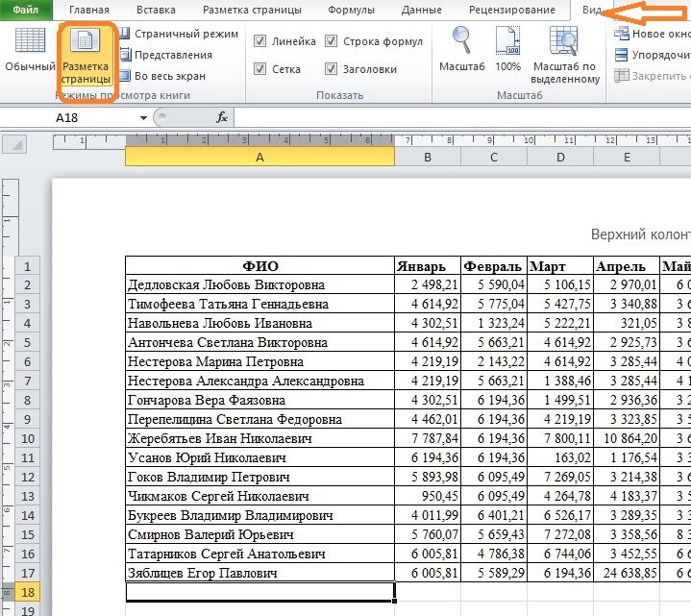
Task: Uncheck the Сетка gridlines checkbox
Action: pyautogui.click(x=260, y=69)
